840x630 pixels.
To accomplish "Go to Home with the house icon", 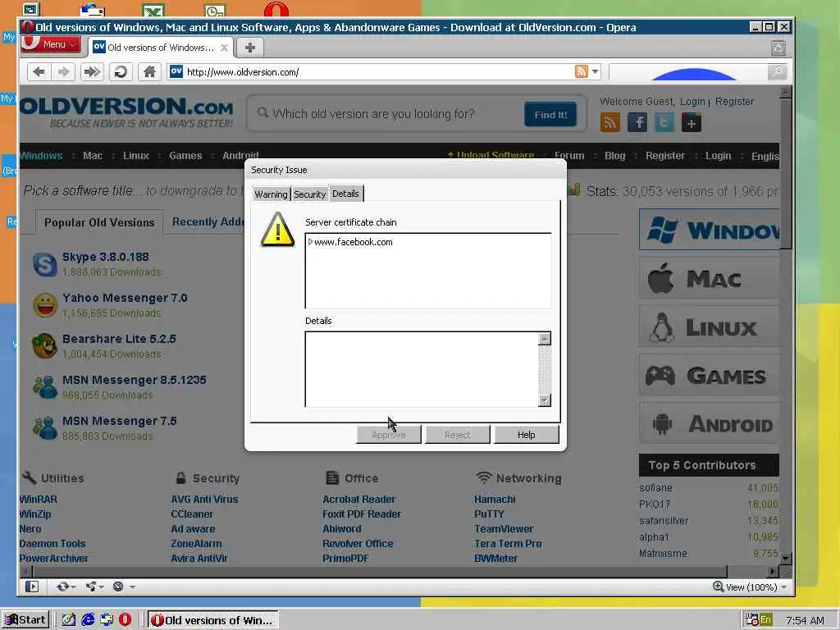I will pos(149,72).
